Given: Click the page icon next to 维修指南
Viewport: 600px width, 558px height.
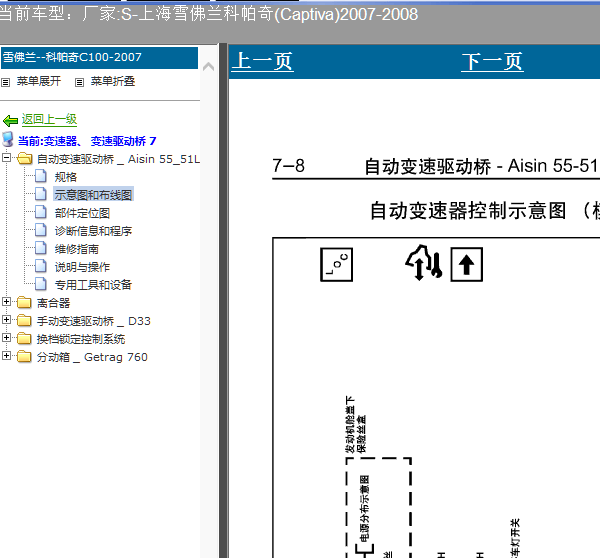Looking at the screenshot, I should pyautogui.click(x=41, y=248).
